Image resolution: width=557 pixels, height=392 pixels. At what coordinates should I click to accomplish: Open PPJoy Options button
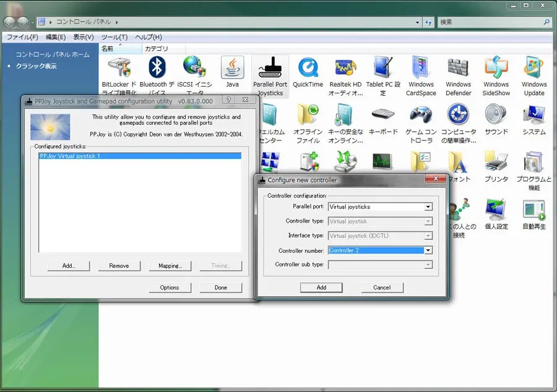pyautogui.click(x=170, y=288)
